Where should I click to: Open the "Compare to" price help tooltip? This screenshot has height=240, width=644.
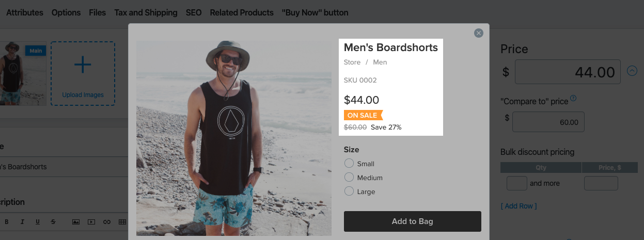click(x=573, y=99)
